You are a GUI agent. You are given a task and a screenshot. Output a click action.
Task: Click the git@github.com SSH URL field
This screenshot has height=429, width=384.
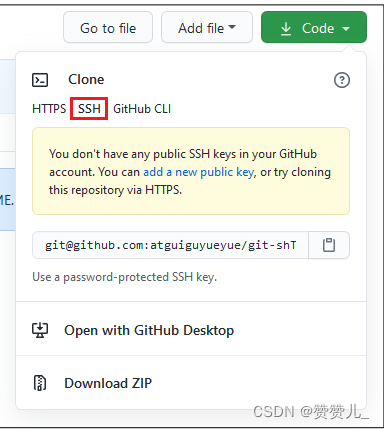click(170, 245)
